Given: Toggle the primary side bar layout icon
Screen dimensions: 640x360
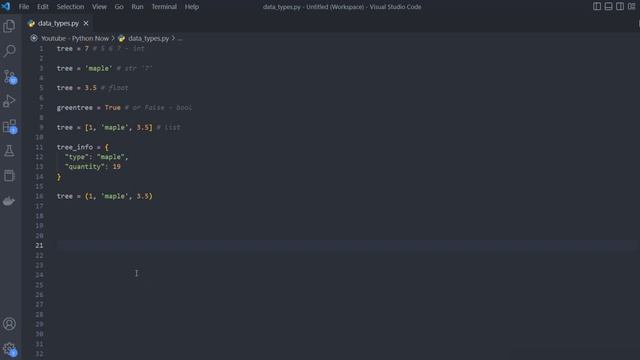Looking at the screenshot, I should click(597, 6).
